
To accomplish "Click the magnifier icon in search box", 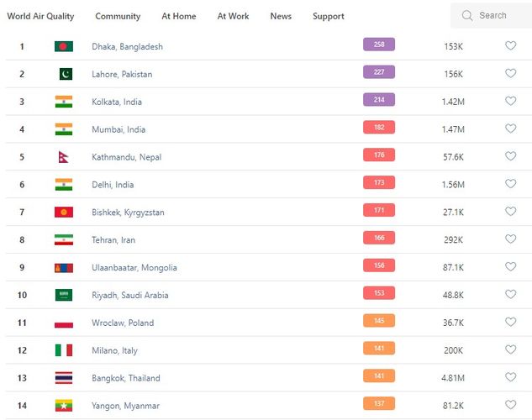I will coord(466,15).
